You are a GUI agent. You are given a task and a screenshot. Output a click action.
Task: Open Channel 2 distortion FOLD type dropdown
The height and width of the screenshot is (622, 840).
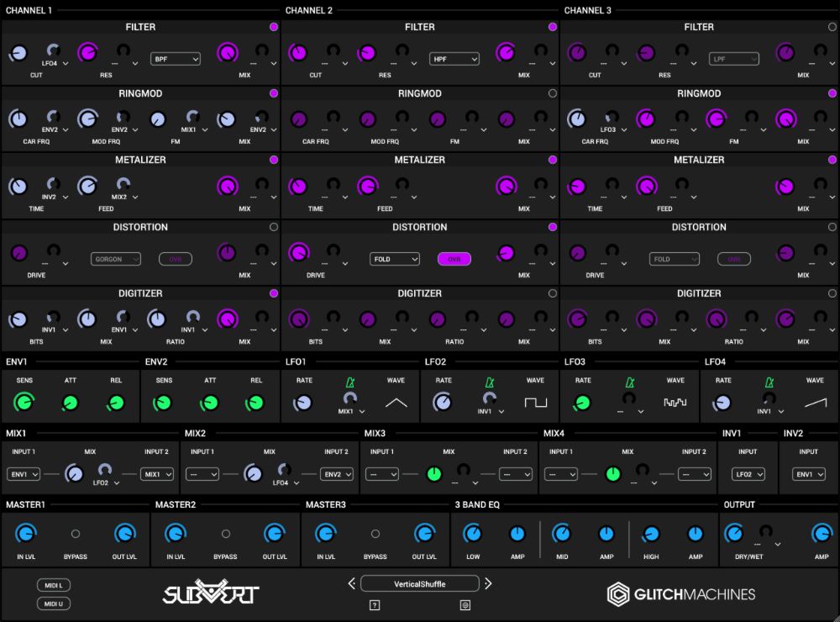pyautogui.click(x=395, y=259)
